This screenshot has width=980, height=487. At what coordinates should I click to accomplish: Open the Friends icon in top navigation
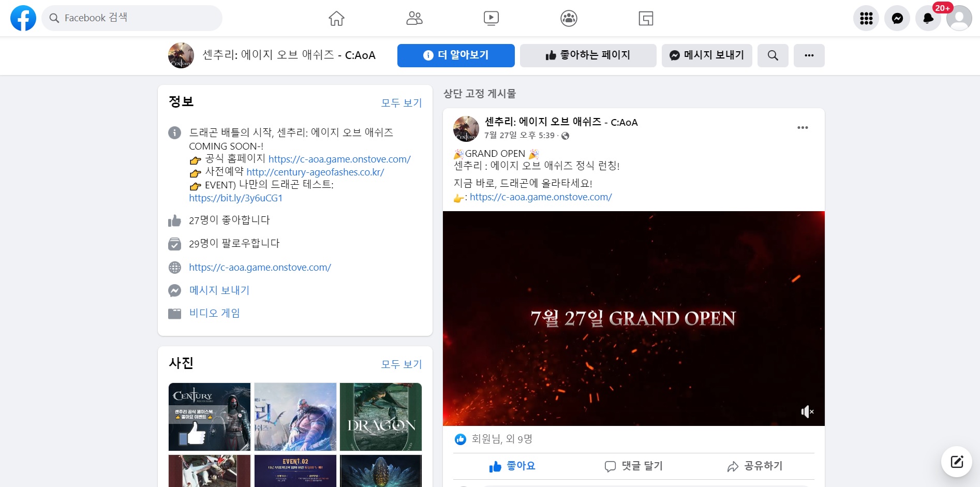click(x=414, y=18)
